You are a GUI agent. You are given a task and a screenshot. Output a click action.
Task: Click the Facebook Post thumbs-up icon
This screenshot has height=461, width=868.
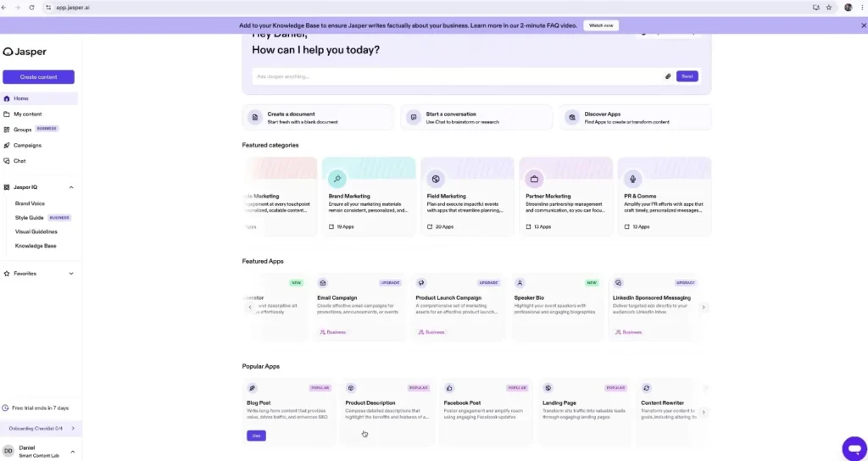tap(449, 388)
